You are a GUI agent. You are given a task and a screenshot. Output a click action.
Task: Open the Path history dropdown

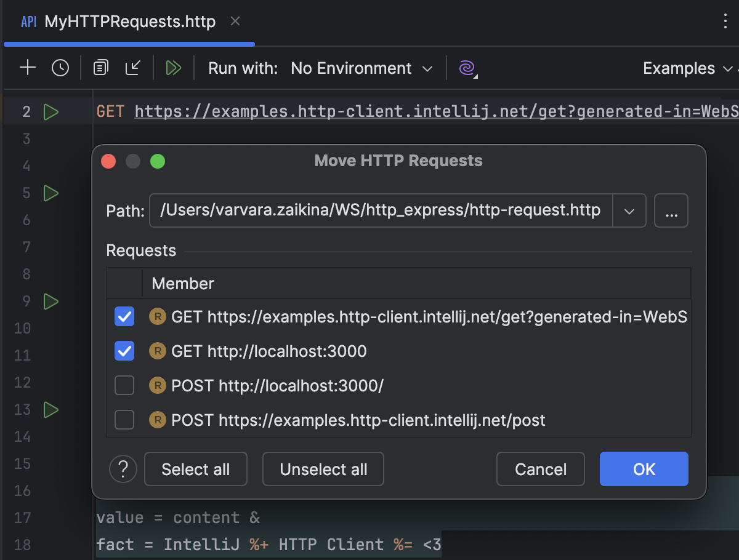pos(629,210)
